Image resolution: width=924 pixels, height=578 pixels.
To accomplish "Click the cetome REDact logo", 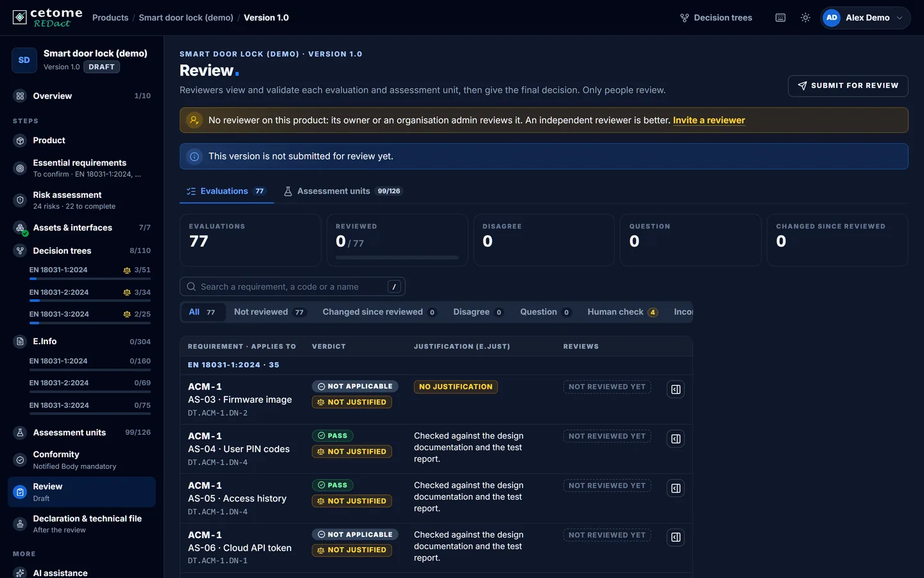I will [48, 17].
